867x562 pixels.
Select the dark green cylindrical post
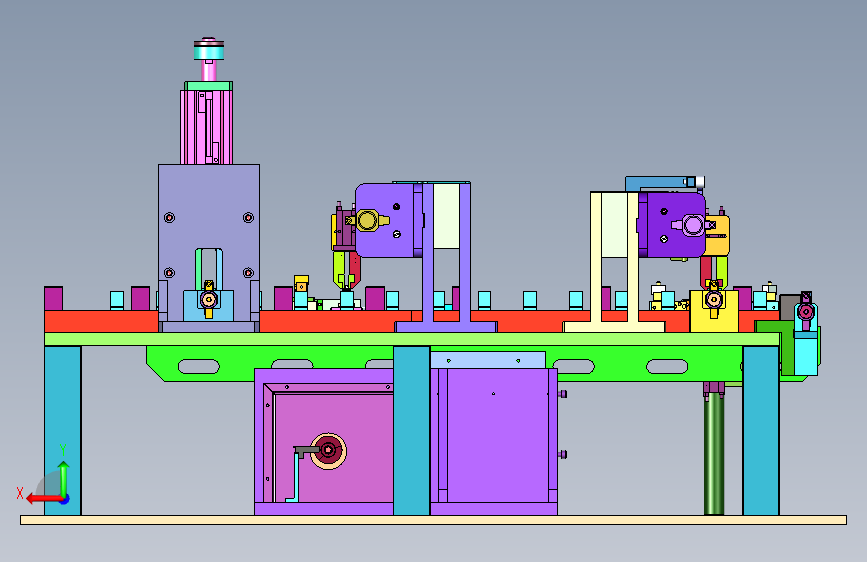pyautogui.click(x=714, y=452)
